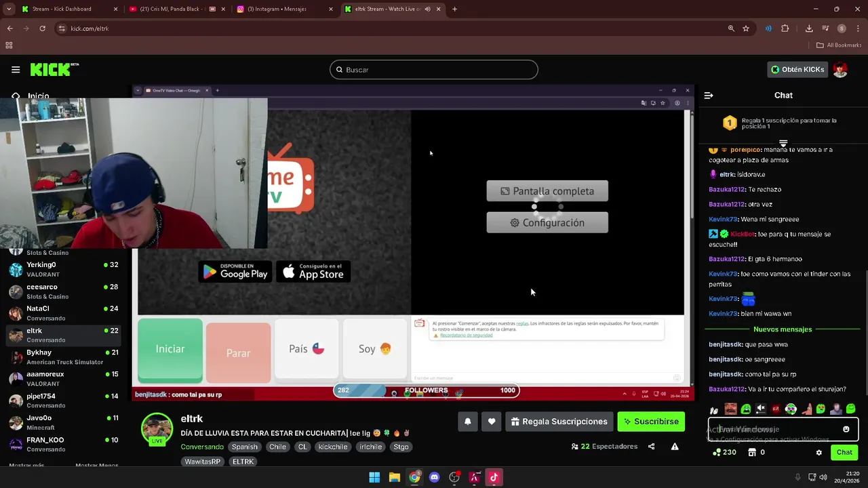Click the Buscar search field

click(434, 70)
